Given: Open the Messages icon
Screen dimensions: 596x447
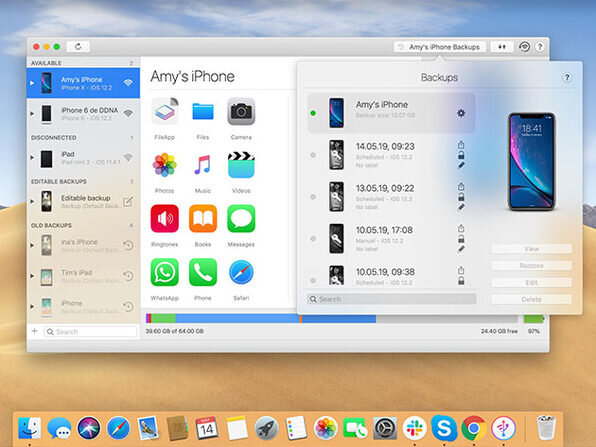Looking at the screenshot, I should tap(241, 219).
